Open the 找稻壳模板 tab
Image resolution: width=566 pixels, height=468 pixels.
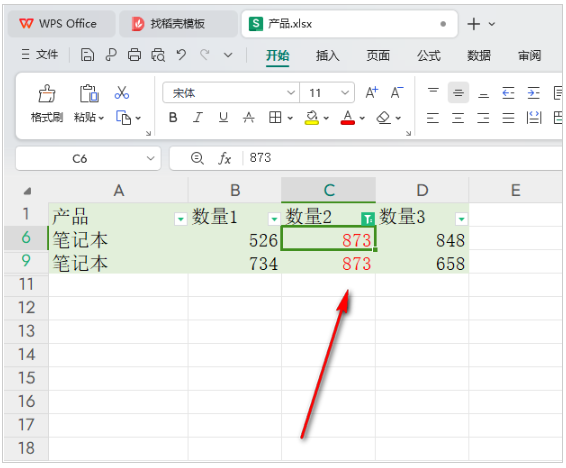[178, 24]
